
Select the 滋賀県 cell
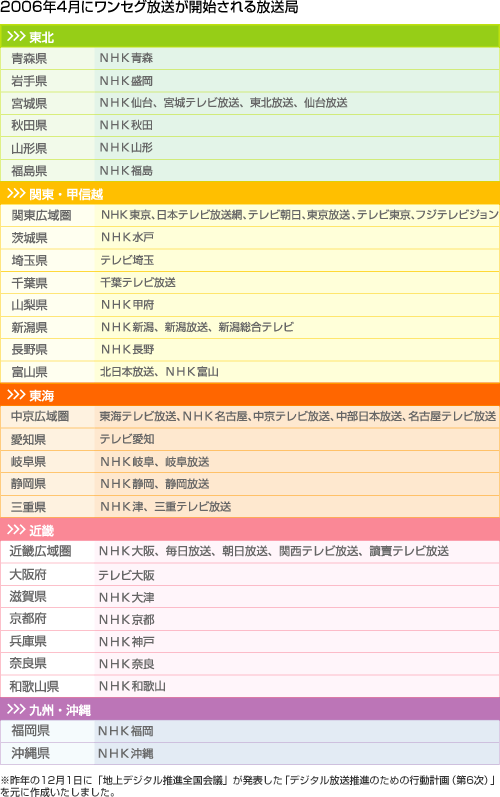(47, 597)
